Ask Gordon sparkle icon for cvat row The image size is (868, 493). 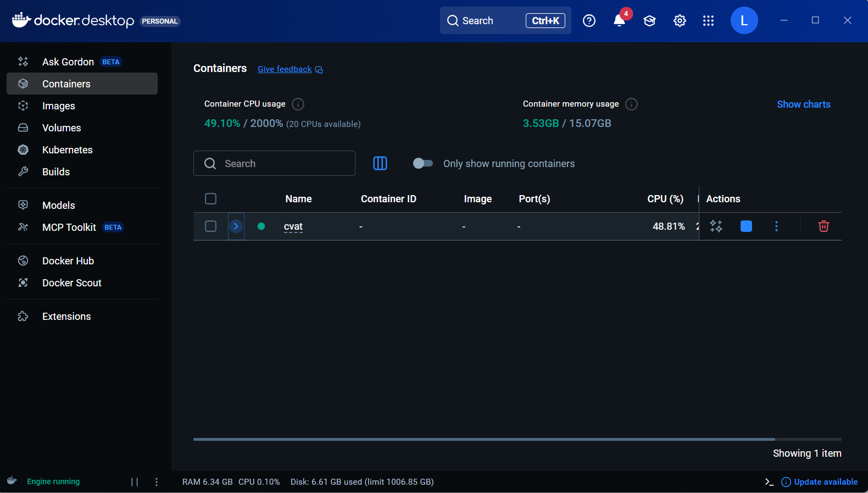coord(716,226)
